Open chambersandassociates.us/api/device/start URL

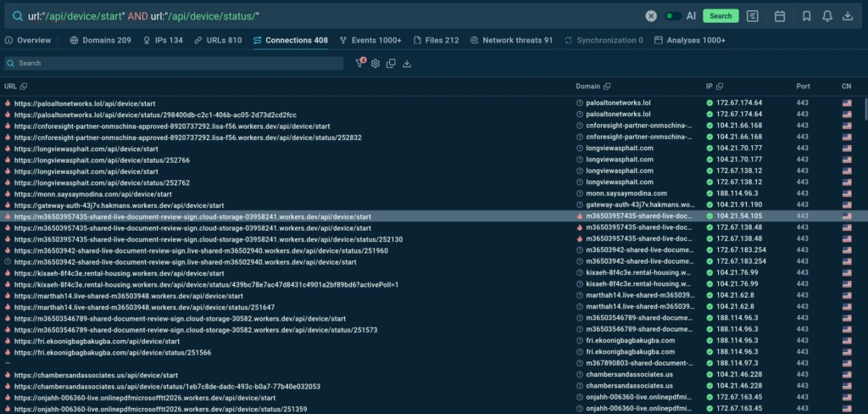click(x=97, y=375)
